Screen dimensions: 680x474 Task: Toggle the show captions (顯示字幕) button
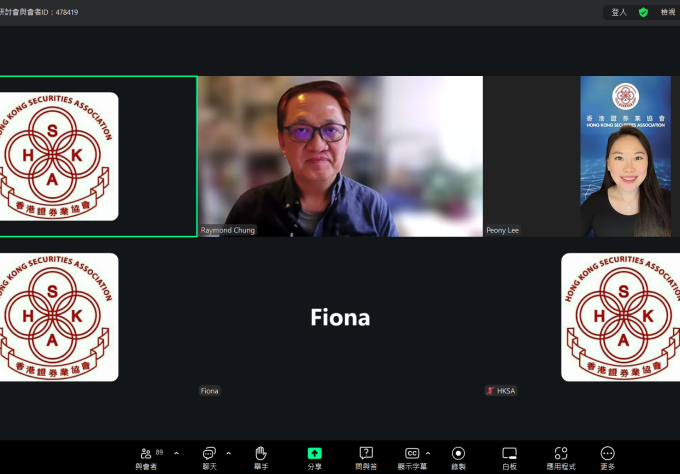[411, 456]
